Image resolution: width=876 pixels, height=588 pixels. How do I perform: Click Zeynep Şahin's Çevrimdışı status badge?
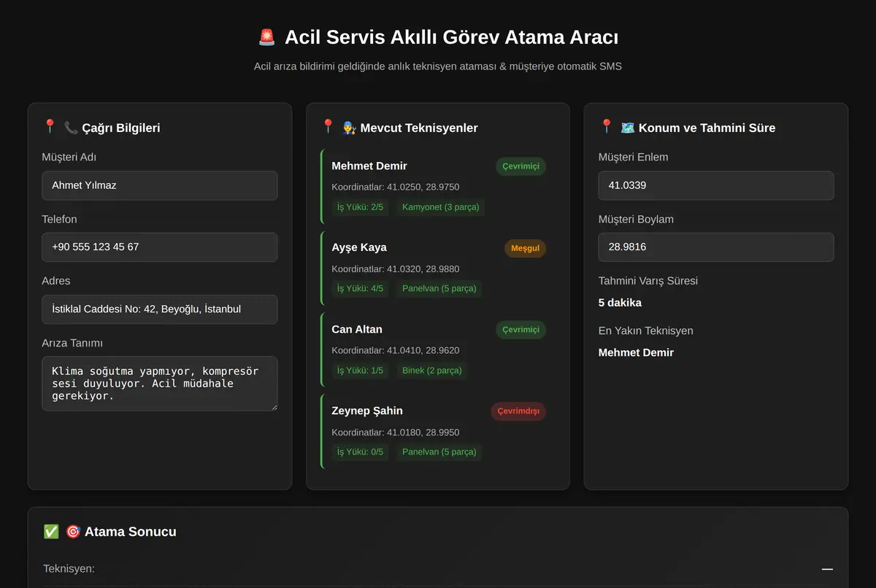click(518, 411)
